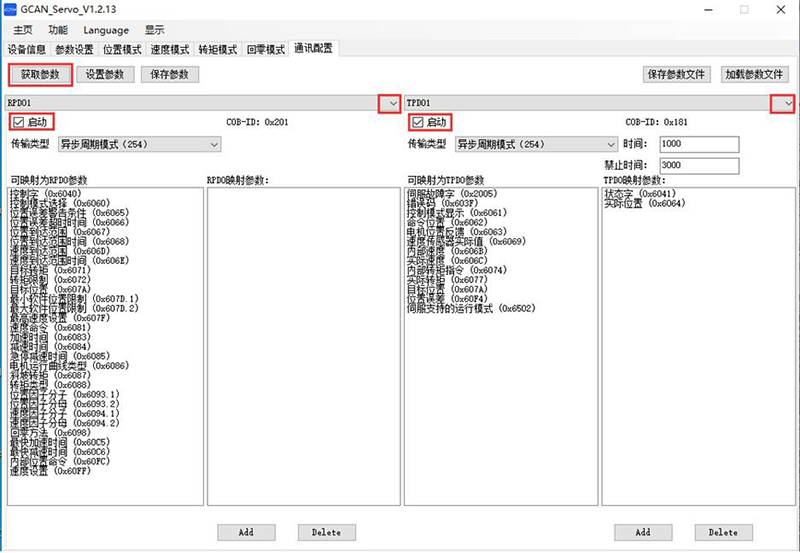This screenshot has height=553, width=800.
Task: Click the 时间 input field showing 1000
Action: 697,144
